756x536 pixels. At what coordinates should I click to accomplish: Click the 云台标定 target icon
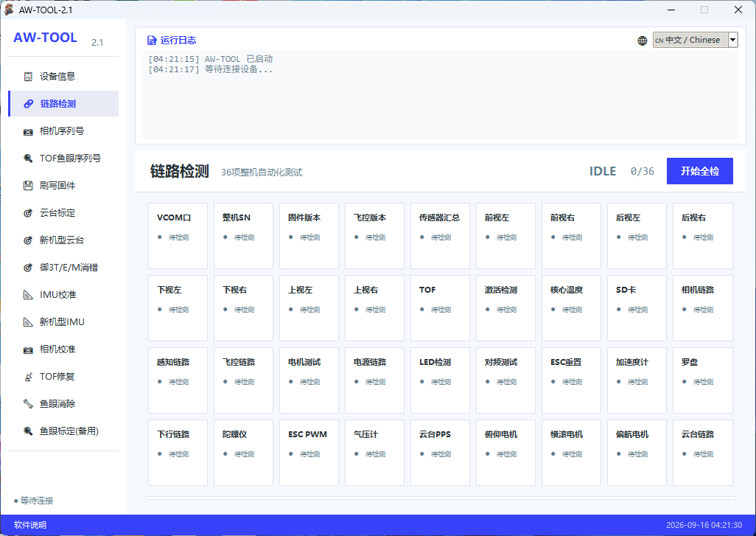[x=29, y=213]
